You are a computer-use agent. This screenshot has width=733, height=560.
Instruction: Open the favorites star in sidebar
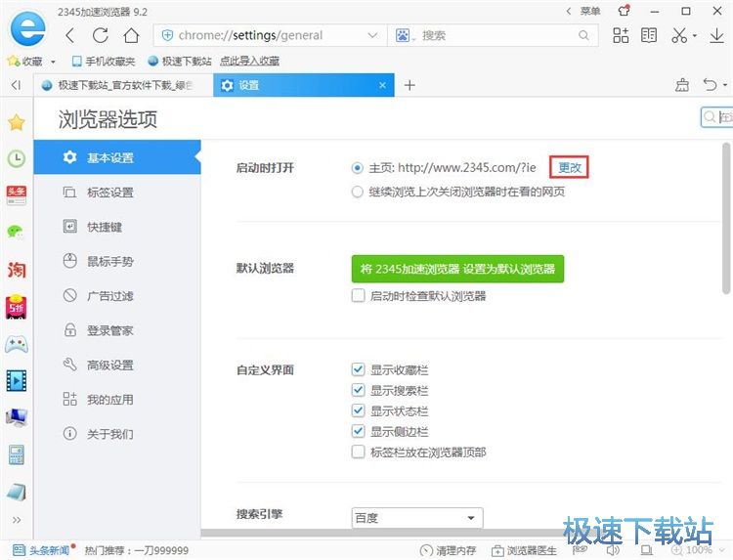pos(17,123)
